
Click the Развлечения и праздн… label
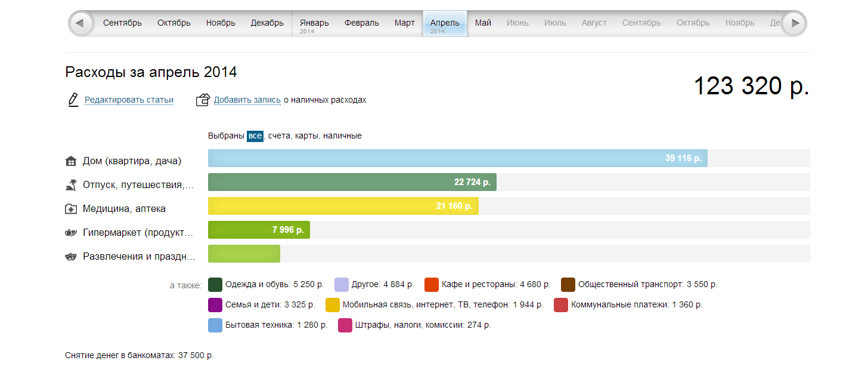tap(139, 257)
